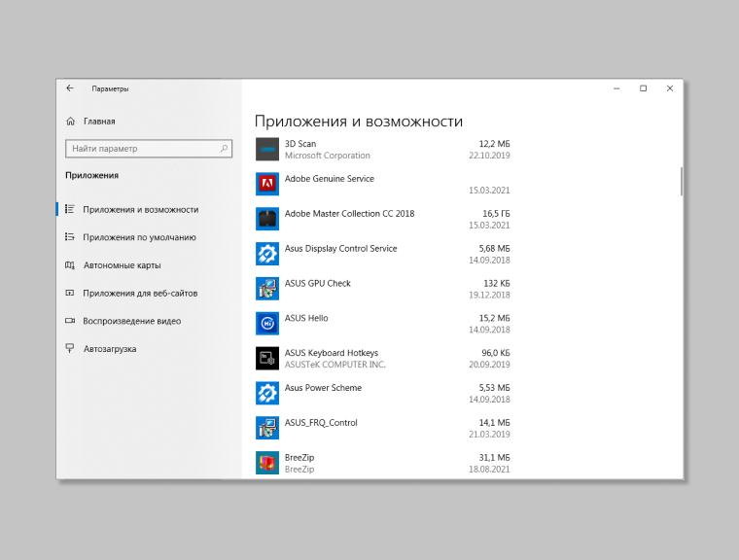
Task: Open the Автозагрузка section
Action: pyautogui.click(x=110, y=349)
